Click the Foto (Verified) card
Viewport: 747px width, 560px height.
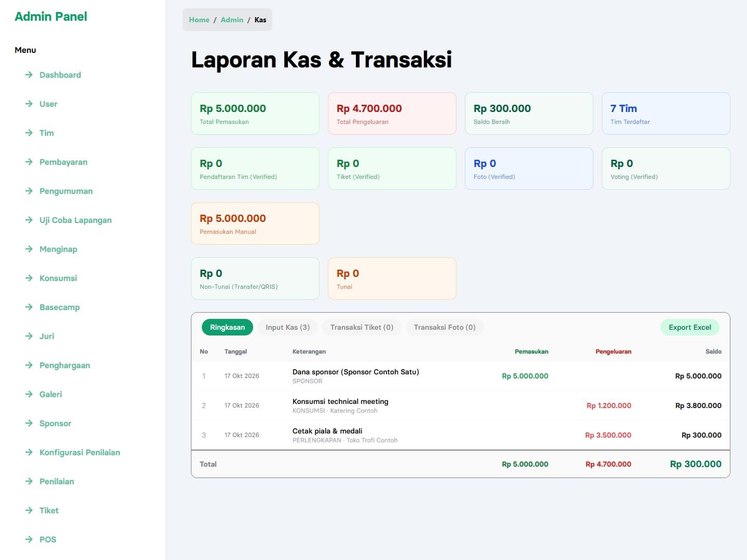click(x=529, y=169)
